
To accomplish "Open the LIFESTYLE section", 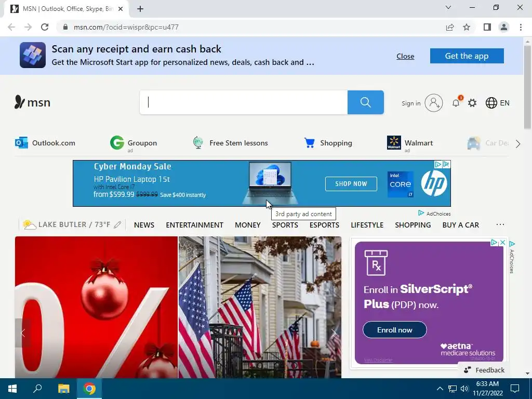I will tap(367, 225).
